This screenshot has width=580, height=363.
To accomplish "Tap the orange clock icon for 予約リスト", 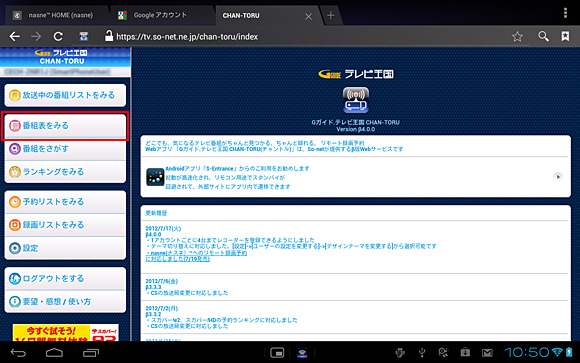I will pyautogui.click(x=14, y=202).
